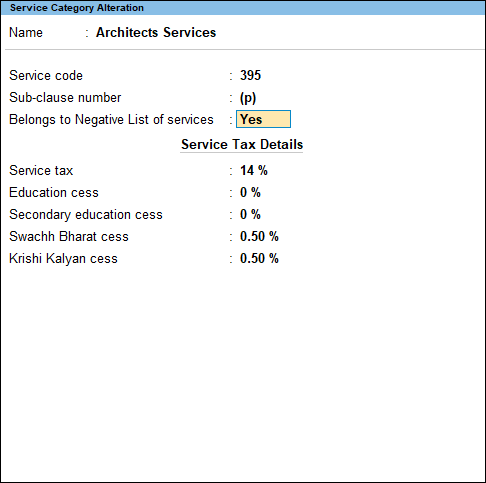
Task: Click the Krishi Kalyan cess 0.50 % value
Action: tap(259, 258)
